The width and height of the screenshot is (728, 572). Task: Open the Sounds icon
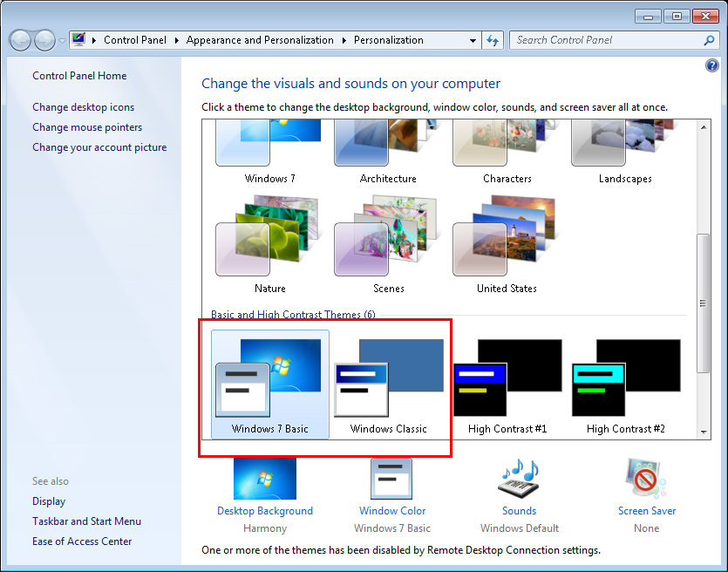click(x=519, y=480)
